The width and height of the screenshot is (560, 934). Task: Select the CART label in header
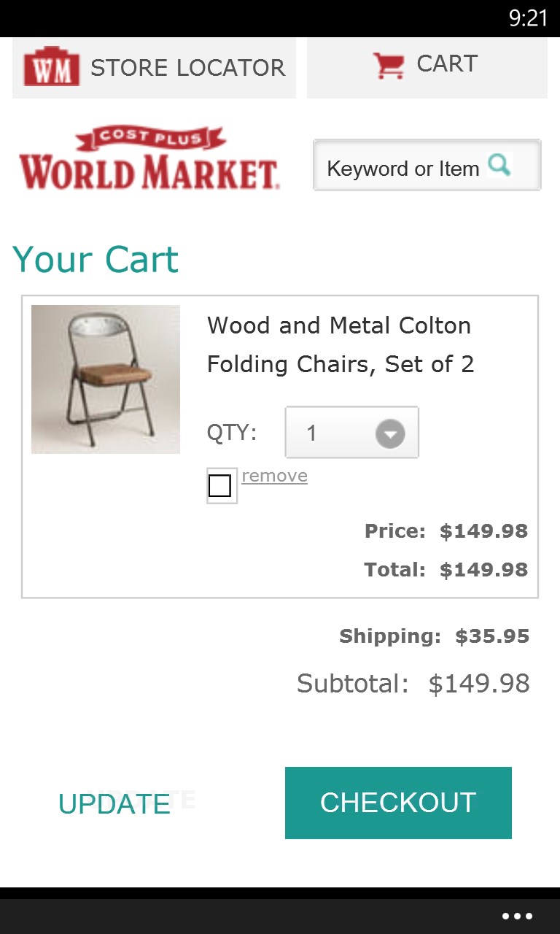click(447, 64)
